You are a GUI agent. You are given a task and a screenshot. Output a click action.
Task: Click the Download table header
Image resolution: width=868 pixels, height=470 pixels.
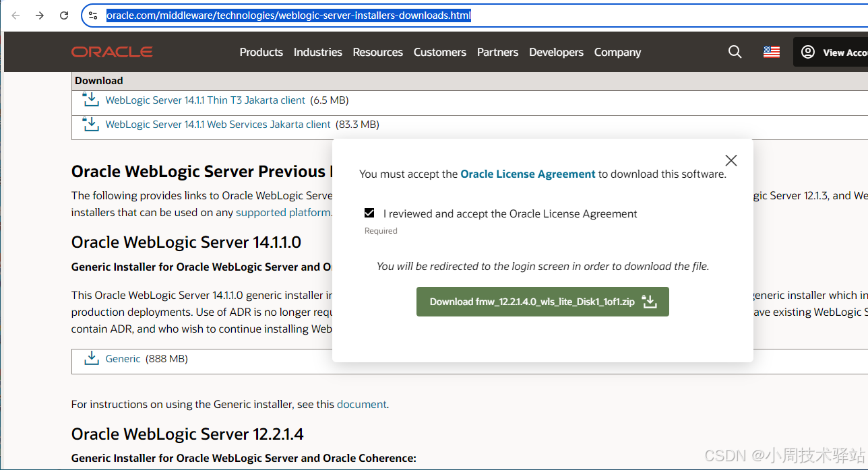[x=99, y=81]
